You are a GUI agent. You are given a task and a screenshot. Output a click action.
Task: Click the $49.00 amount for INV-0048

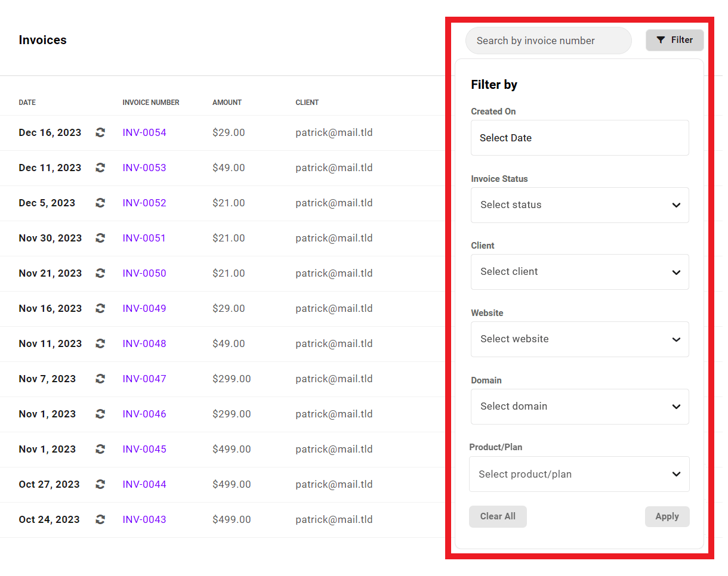[229, 343]
